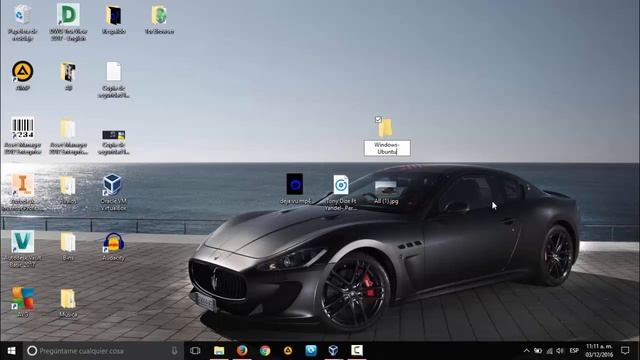Open the folder beside the Autodesk Vault shortcut
Screen dimensions: 640x360
pos(68,242)
